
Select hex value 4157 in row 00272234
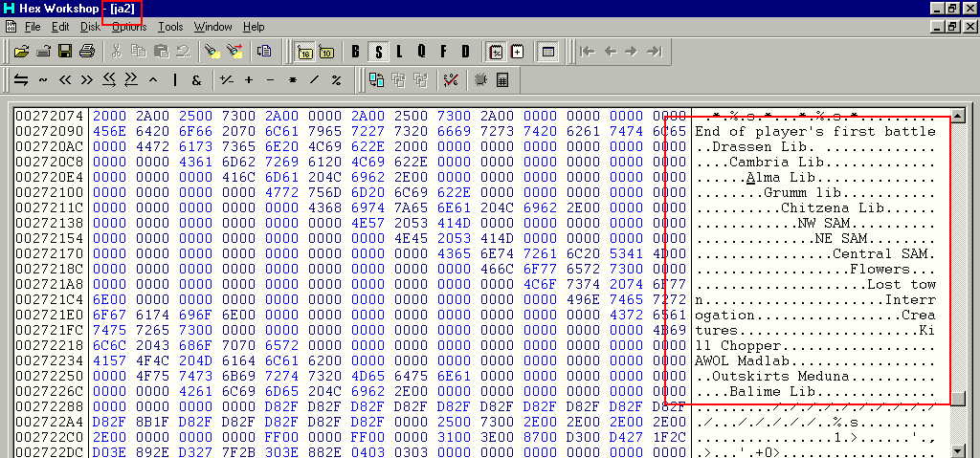[109, 360]
